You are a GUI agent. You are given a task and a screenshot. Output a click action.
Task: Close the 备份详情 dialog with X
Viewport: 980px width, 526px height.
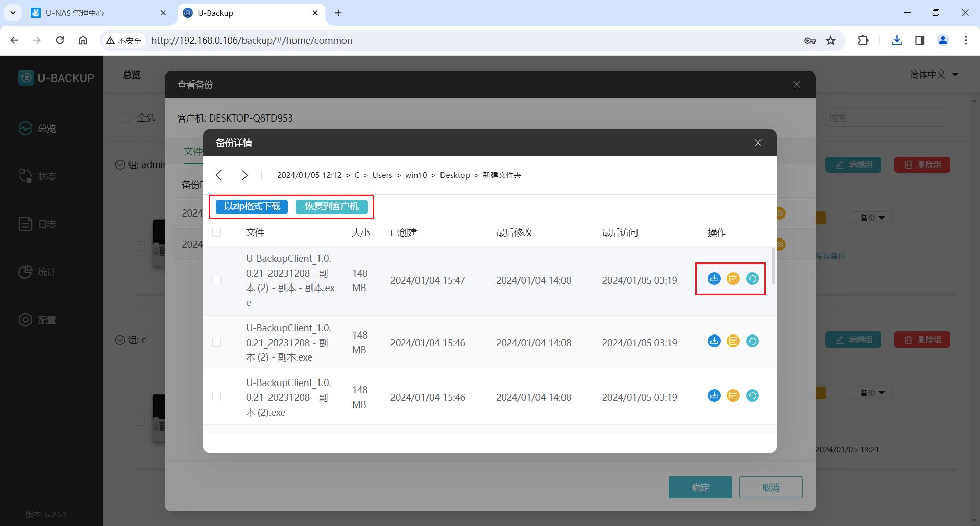(758, 143)
